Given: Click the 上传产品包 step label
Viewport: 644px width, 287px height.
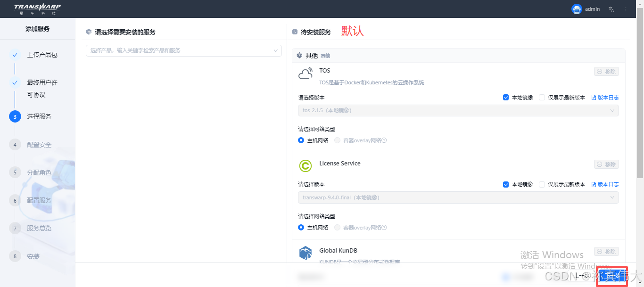Looking at the screenshot, I should click(x=42, y=55).
